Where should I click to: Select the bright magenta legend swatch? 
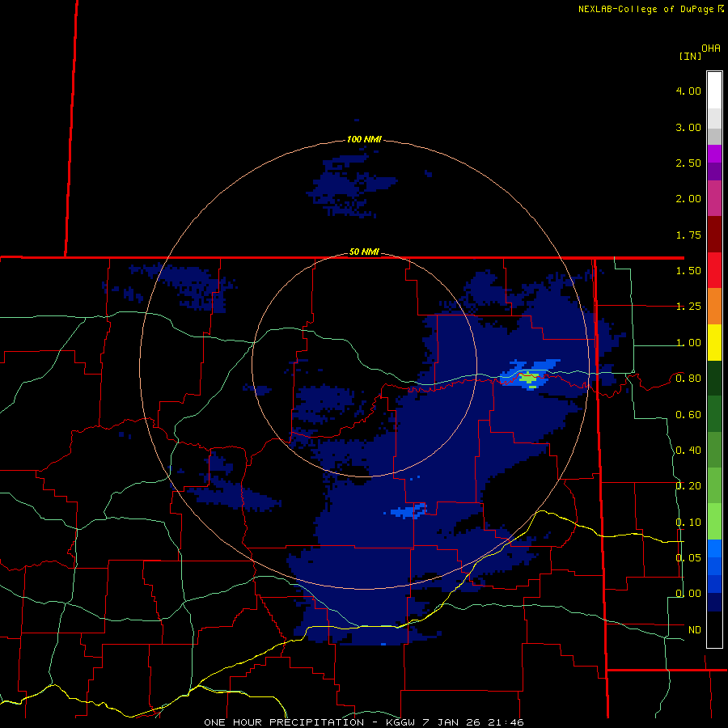click(x=714, y=154)
